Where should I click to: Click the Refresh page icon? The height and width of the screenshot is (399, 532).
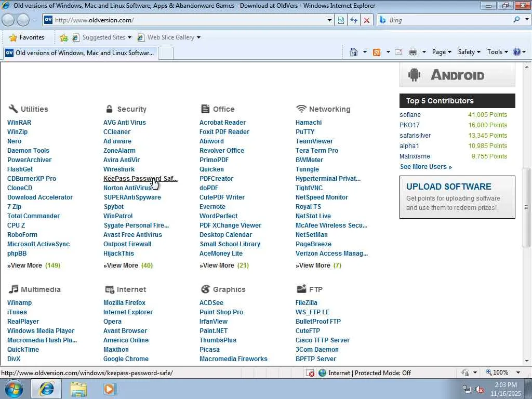353,20
